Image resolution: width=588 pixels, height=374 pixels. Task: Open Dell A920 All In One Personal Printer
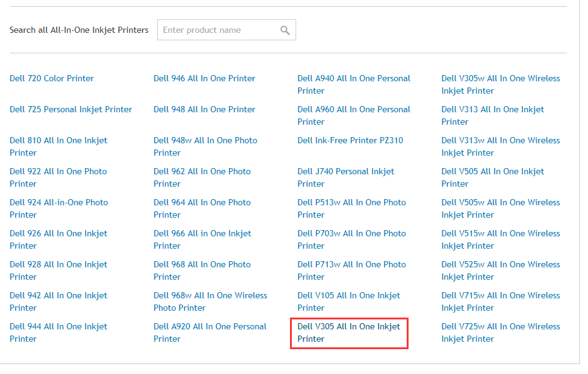210,333
